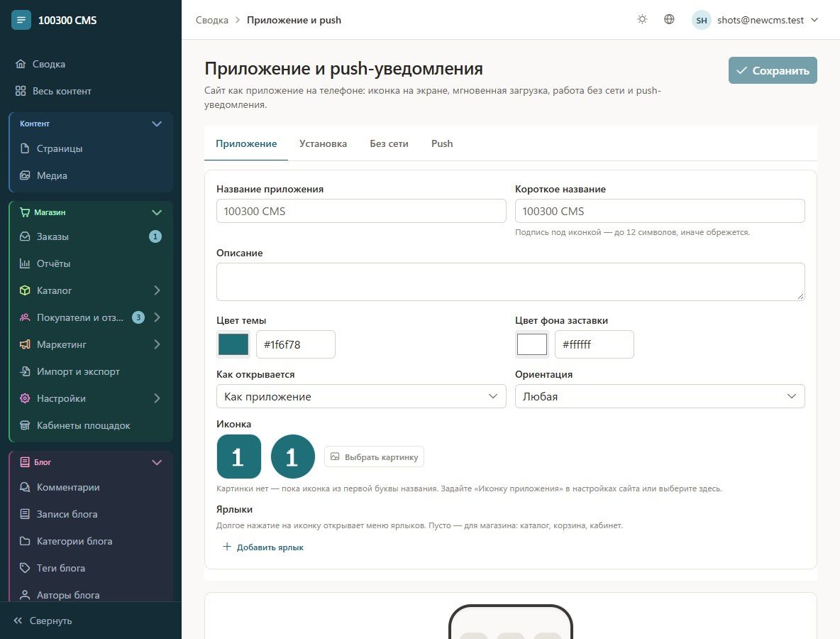Image resolution: width=840 pixels, height=639 pixels.
Task: Click Добавить ярлык link
Action: [263, 547]
